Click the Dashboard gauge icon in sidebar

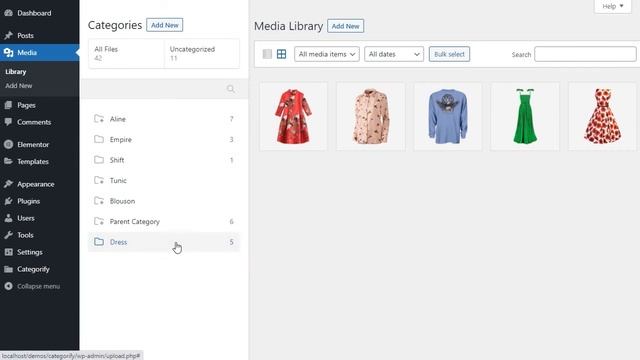tap(8, 13)
